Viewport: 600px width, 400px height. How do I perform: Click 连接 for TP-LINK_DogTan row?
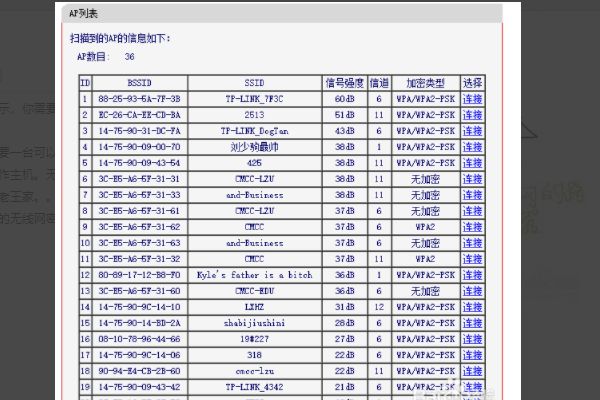click(x=473, y=130)
